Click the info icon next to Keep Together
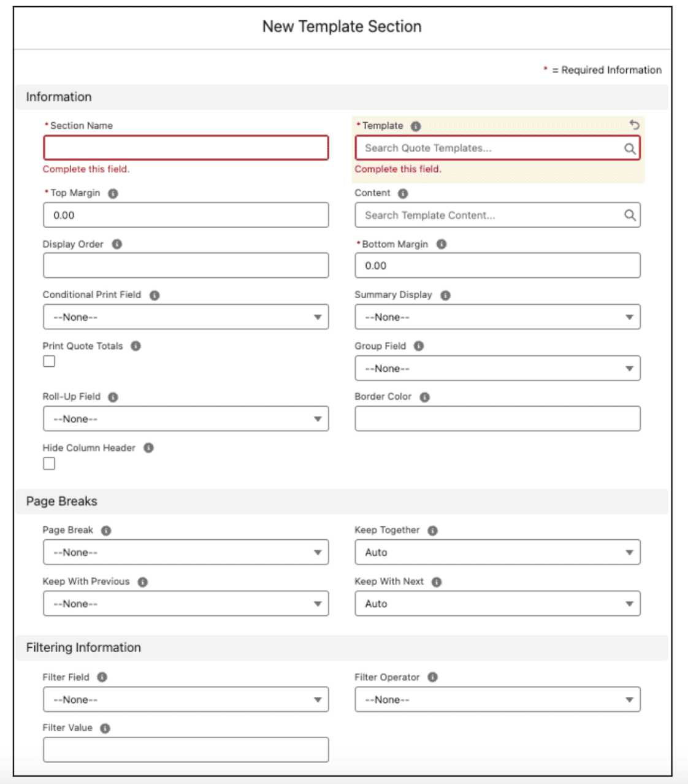 433,531
